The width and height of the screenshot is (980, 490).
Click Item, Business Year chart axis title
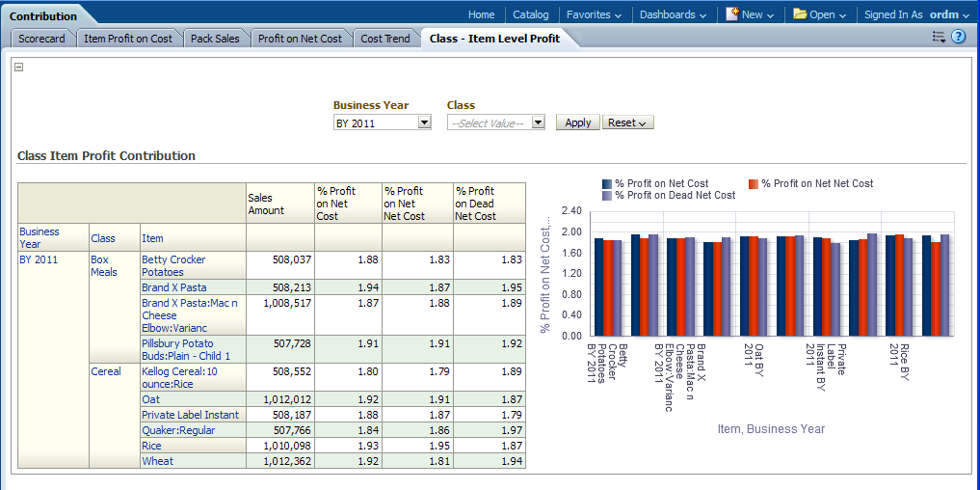[x=771, y=428]
